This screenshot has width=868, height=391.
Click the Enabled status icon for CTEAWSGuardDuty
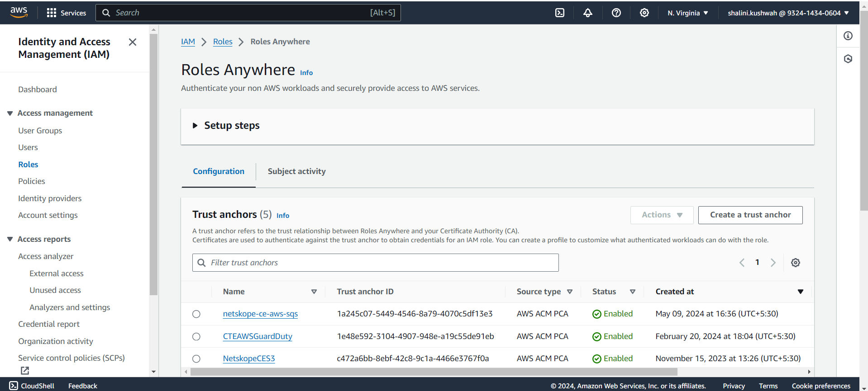(x=596, y=337)
